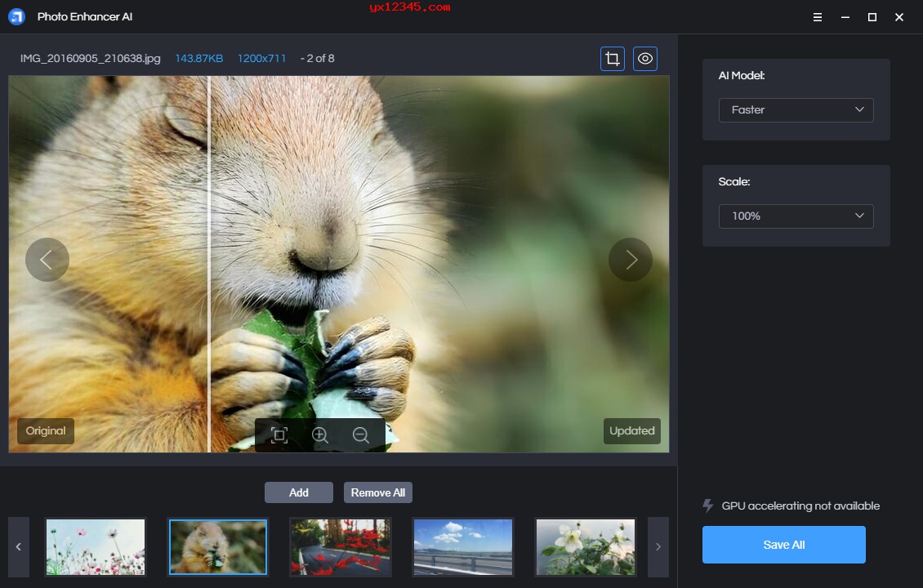
Task: Open the AI Model dropdown
Action: coord(796,109)
